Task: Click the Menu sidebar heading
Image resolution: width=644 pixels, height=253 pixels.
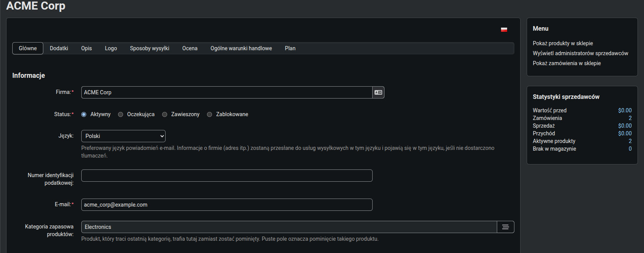Action: (x=540, y=29)
